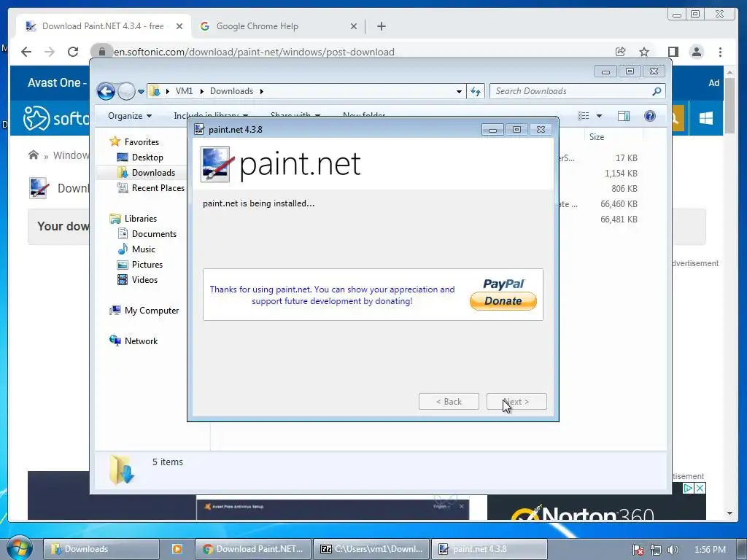Click Explorer's back navigation arrow
The height and width of the screenshot is (560, 747).
106,91
